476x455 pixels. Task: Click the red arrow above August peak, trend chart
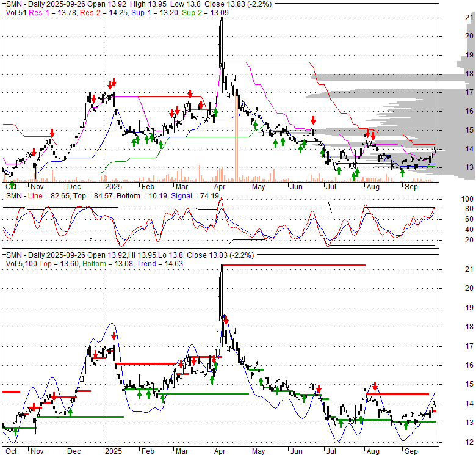[x=375, y=387]
